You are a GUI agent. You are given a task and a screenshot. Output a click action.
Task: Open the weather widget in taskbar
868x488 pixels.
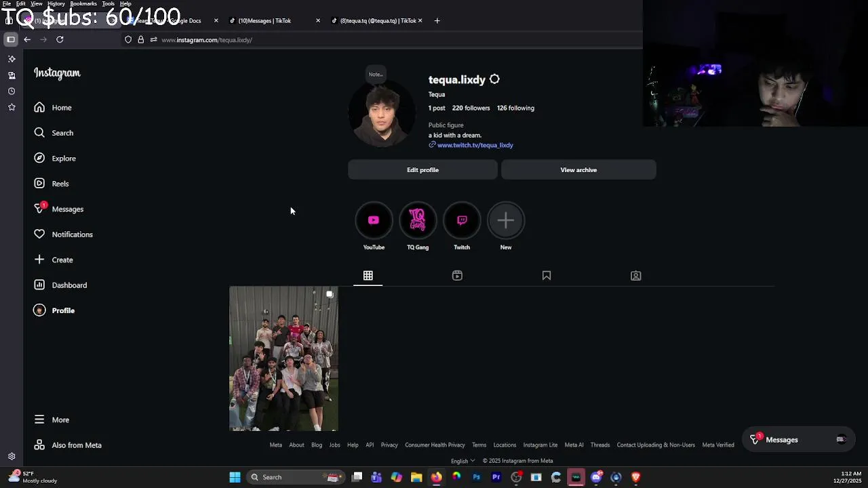click(33, 477)
